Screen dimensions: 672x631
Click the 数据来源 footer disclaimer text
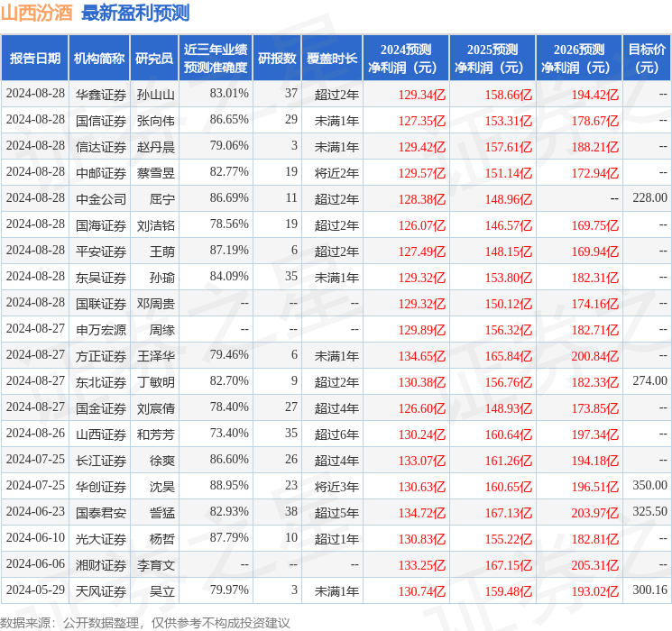click(145, 622)
